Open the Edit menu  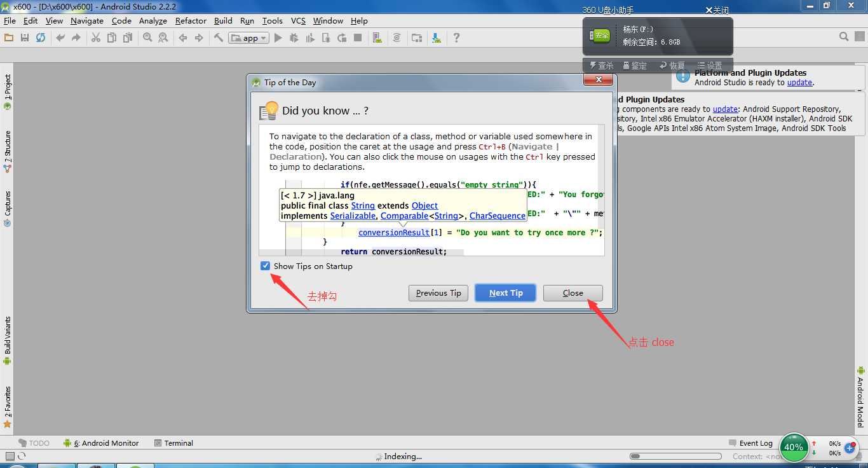(x=31, y=20)
